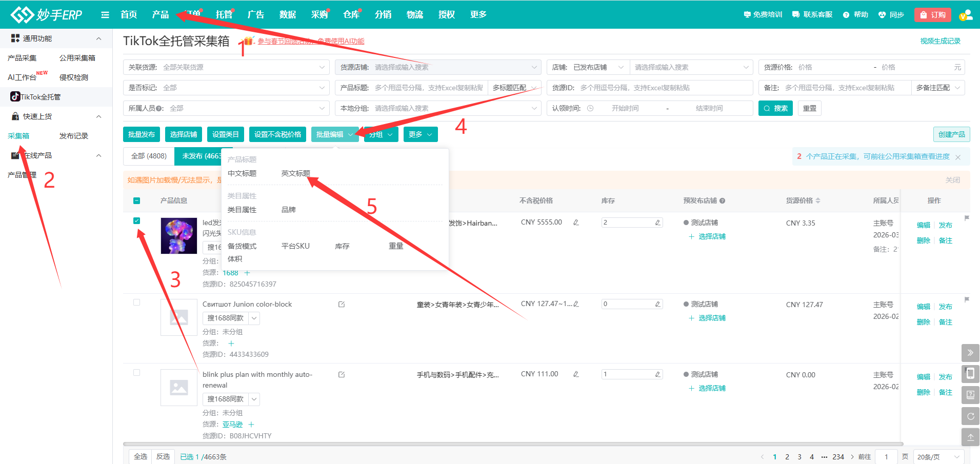The width and height of the screenshot is (980, 464).
Task: Click the 创建产品 button
Action: tap(951, 134)
